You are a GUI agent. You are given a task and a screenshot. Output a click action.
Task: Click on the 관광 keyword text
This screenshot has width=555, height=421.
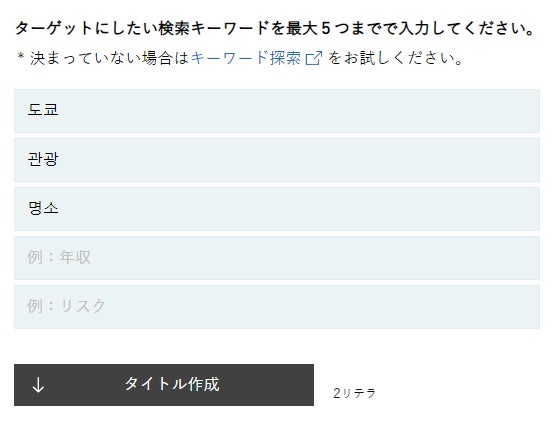point(43,159)
